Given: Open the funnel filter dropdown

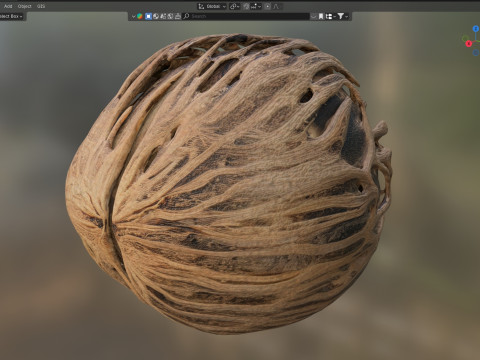Looking at the screenshot, I should click(342, 16).
